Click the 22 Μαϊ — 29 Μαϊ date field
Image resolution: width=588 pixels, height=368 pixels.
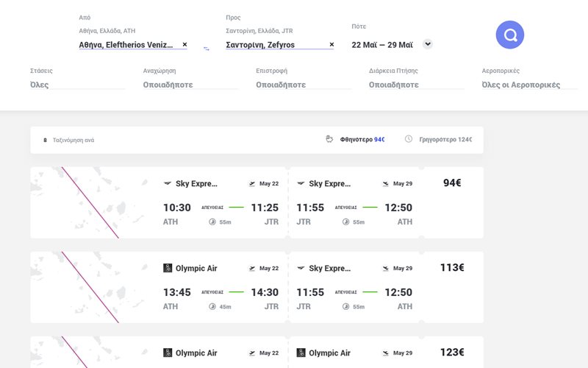382,45
